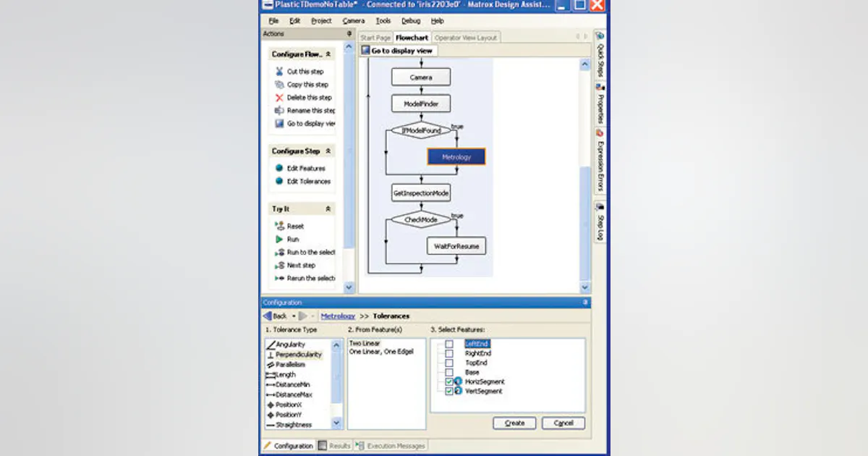Viewport: 868px width, 456px height.
Task: Click the Tolerance Type list scroll-down arrow
Action: [x=336, y=423]
